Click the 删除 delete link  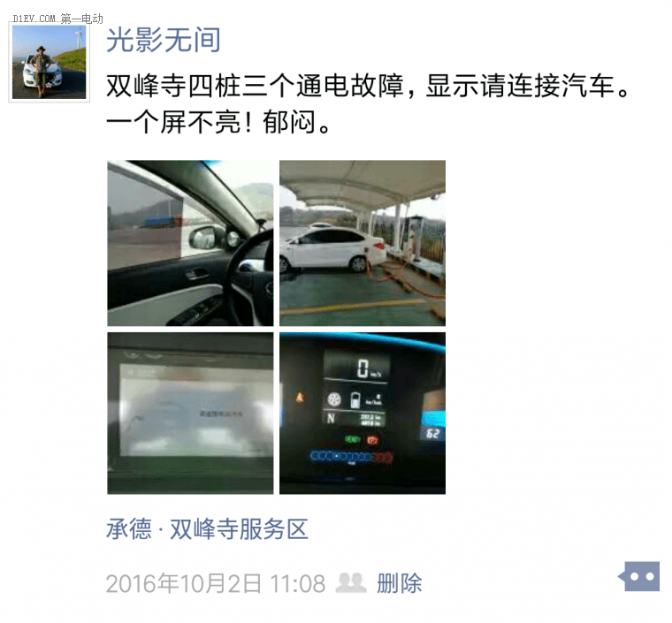coord(400,583)
